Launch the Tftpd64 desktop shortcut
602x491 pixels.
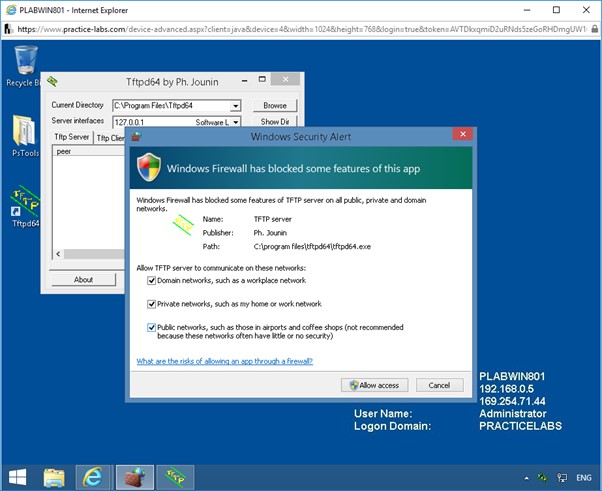[x=25, y=207]
